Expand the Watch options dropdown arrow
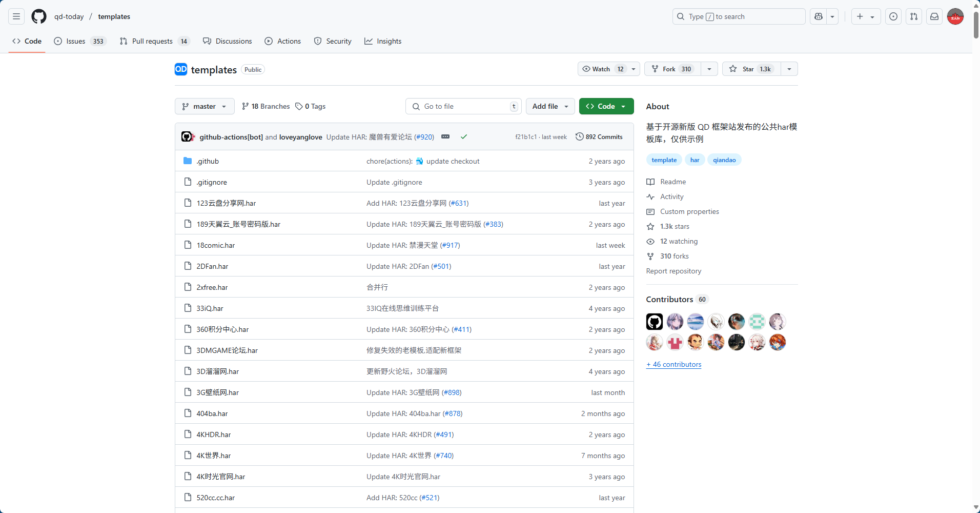Screen dimensions: 980x513 (x=634, y=69)
